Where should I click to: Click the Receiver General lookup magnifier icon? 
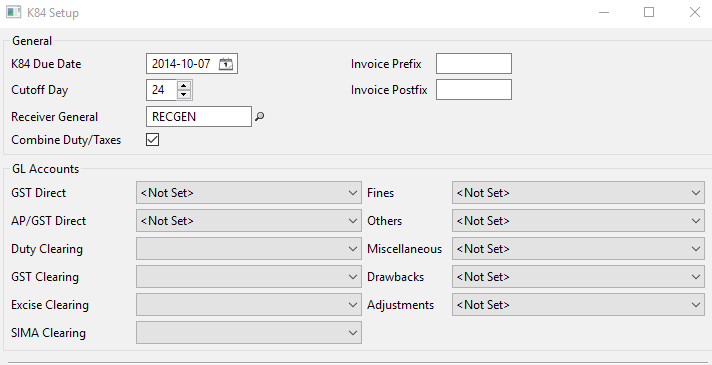259,117
